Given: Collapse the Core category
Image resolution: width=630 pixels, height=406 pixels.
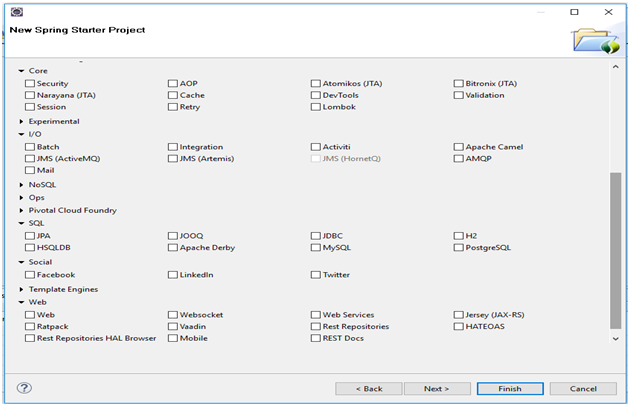Looking at the screenshot, I should [22, 71].
